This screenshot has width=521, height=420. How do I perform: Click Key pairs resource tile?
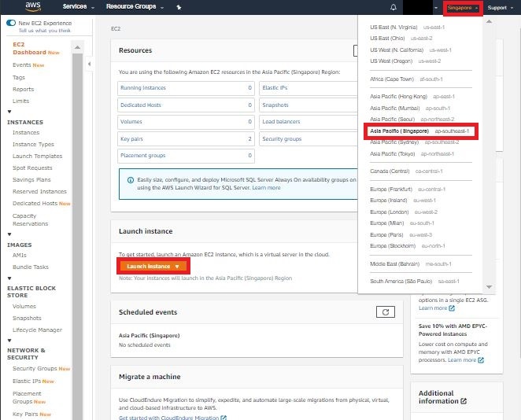pos(186,138)
